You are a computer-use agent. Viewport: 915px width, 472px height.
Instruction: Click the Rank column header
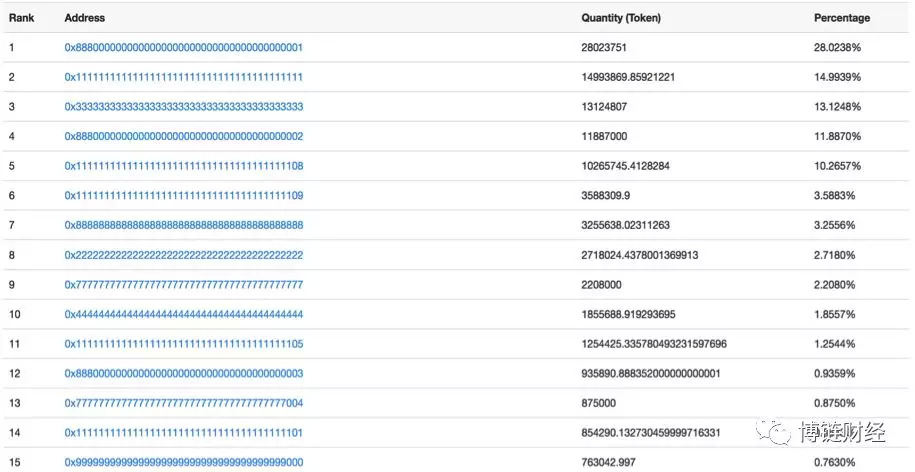tap(20, 18)
